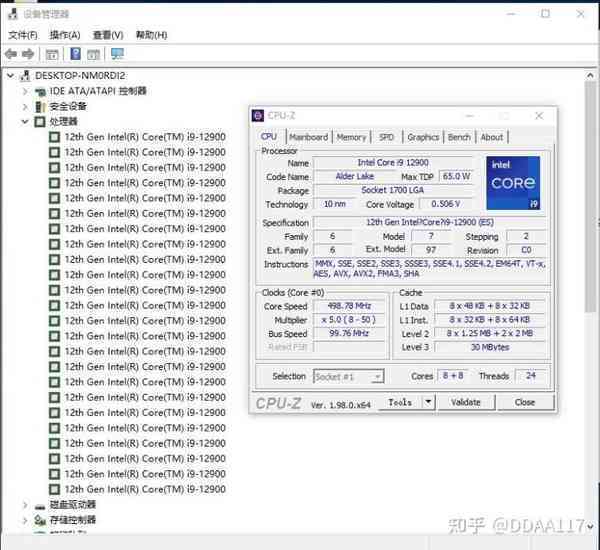The width and height of the screenshot is (600, 550).
Task: Switch to the Mainboard tab
Action: pyautogui.click(x=309, y=137)
